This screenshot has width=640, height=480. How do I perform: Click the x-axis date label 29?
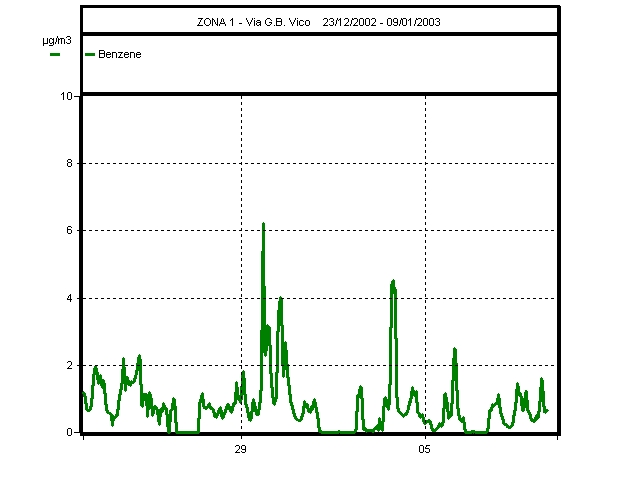coord(240,449)
